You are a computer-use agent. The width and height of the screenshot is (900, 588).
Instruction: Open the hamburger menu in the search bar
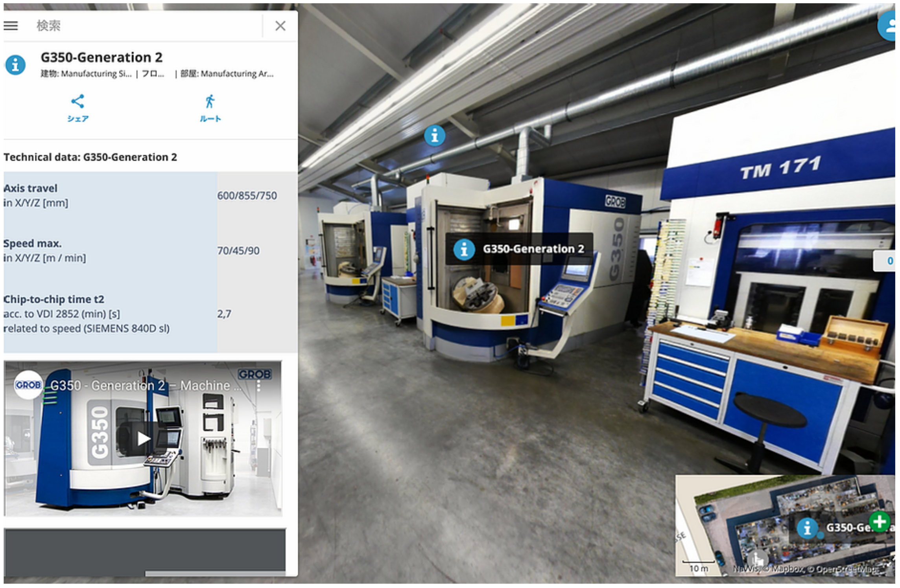tap(11, 26)
